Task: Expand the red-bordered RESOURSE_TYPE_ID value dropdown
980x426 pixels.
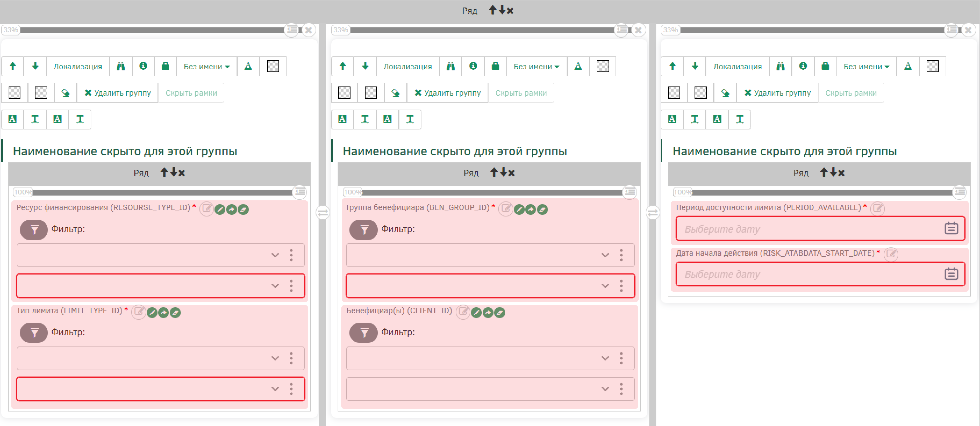Action: (x=275, y=286)
